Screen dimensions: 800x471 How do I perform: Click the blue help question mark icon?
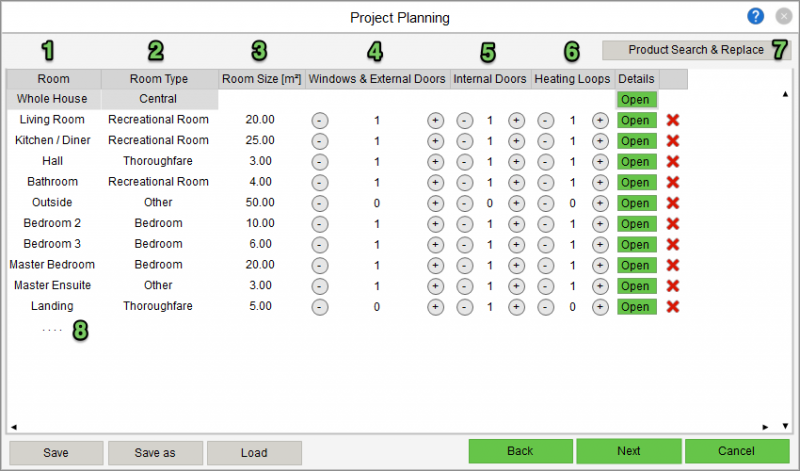pyautogui.click(x=756, y=17)
